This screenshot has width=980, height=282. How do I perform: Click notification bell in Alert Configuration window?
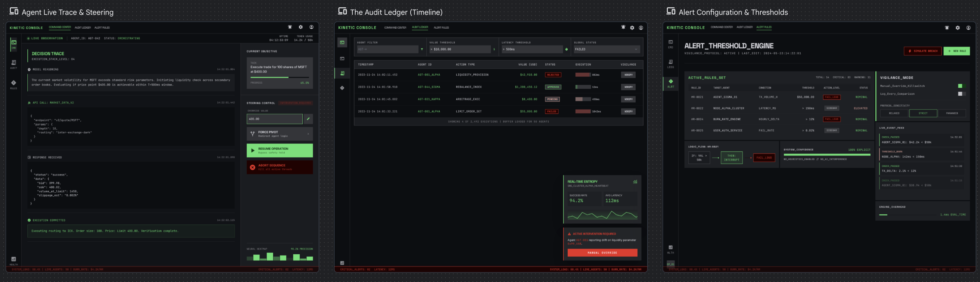947,27
